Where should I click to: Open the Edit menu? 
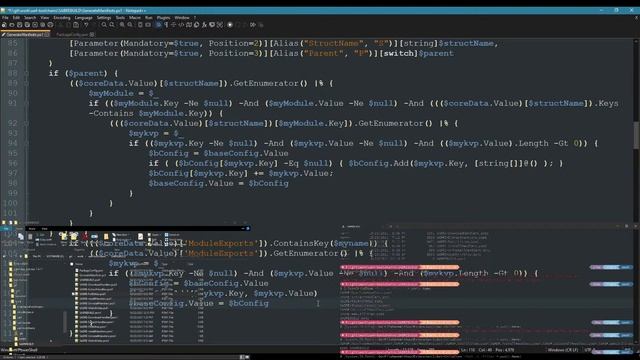pyautogui.click(x=16, y=18)
